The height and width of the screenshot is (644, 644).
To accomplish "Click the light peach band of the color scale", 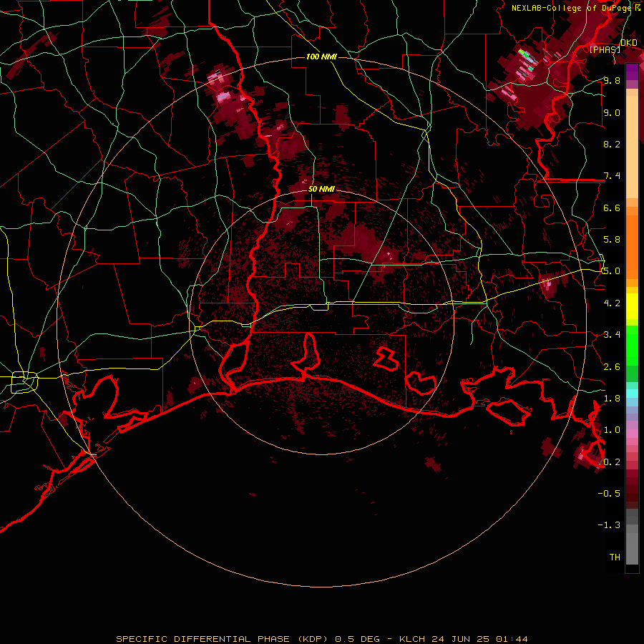I will [632, 147].
